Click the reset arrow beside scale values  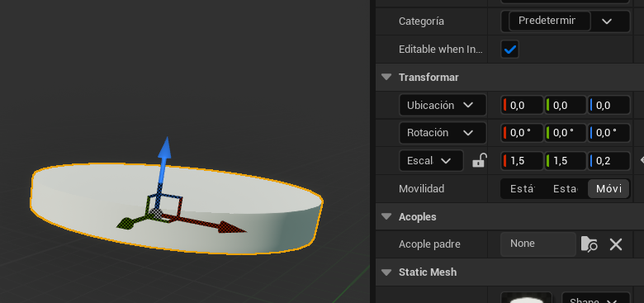point(642,160)
